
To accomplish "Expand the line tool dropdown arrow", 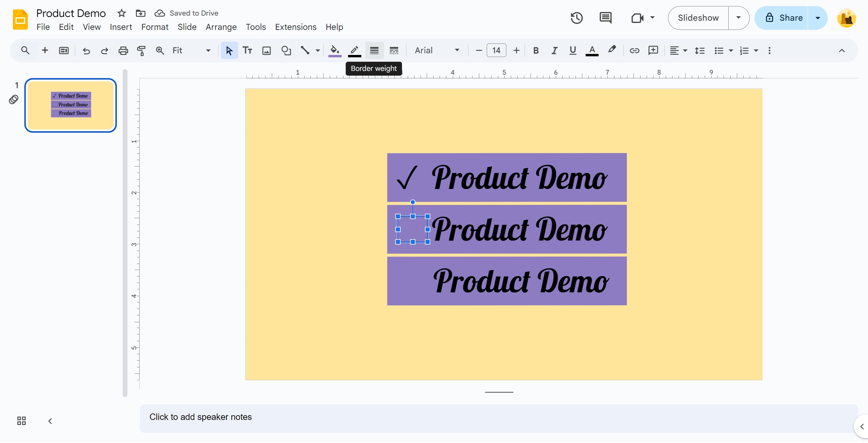I will (318, 51).
